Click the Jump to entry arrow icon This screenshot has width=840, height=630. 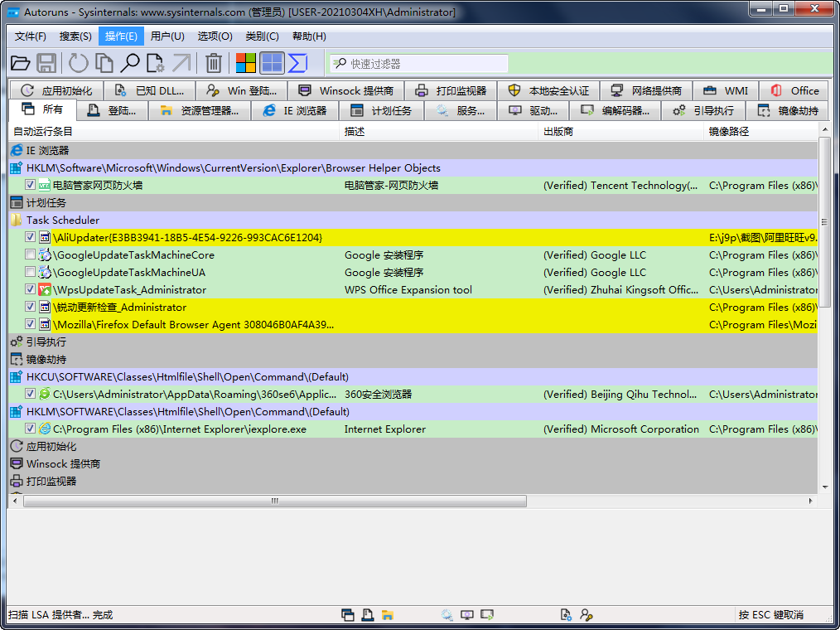[181, 63]
